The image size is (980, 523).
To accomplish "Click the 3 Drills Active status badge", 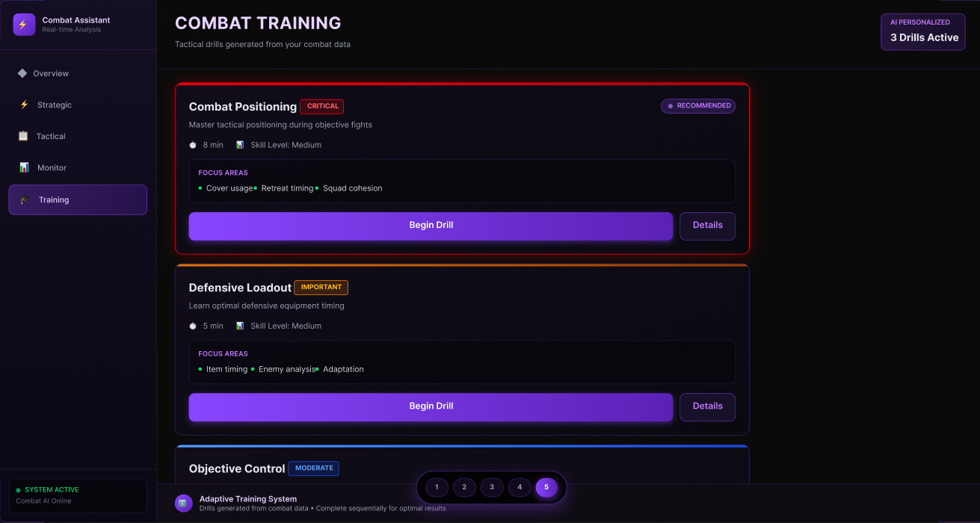I will click(x=923, y=32).
